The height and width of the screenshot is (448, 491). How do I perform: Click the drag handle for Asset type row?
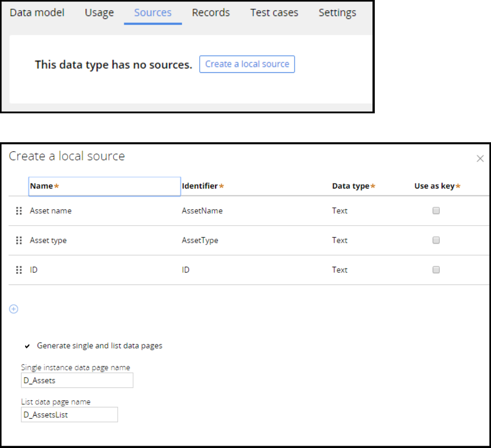pyautogui.click(x=19, y=240)
